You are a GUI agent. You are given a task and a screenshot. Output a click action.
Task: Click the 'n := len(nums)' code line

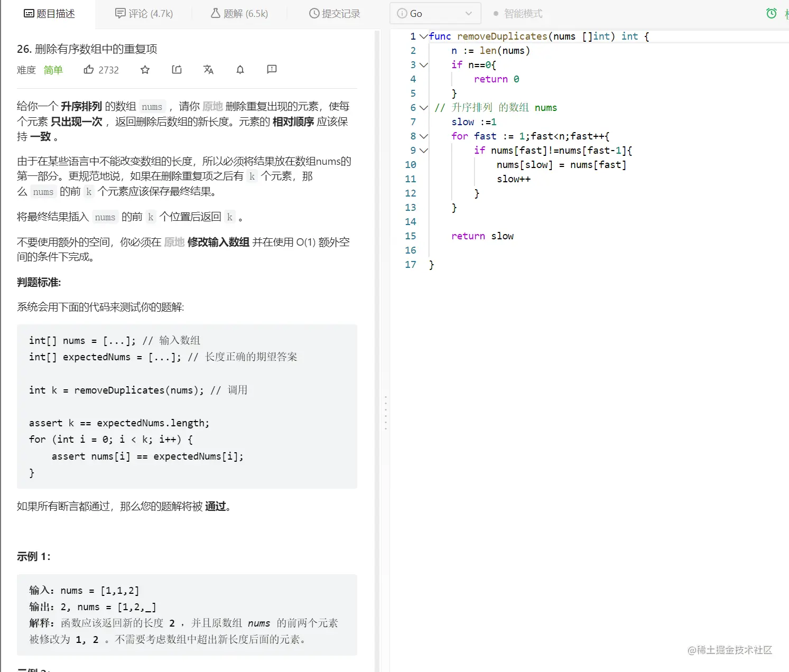(490, 51)
